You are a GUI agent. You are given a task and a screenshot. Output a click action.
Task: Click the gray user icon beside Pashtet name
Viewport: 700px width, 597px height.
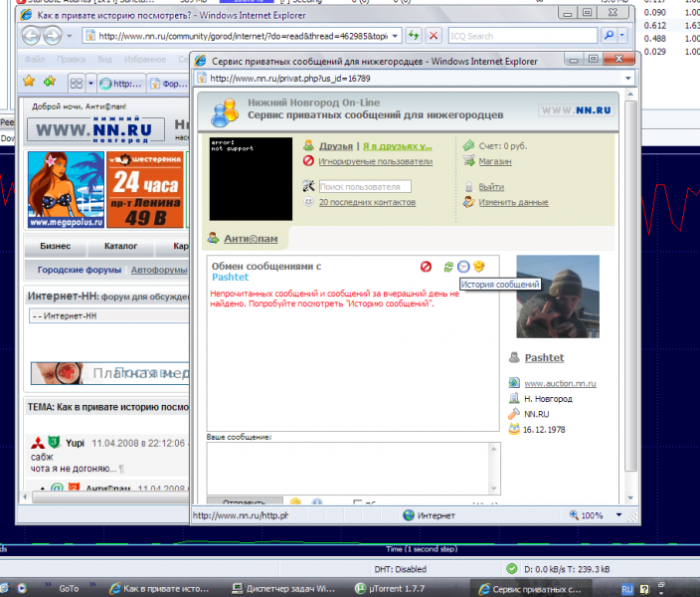pyautogui.click(x=514, y=357)
